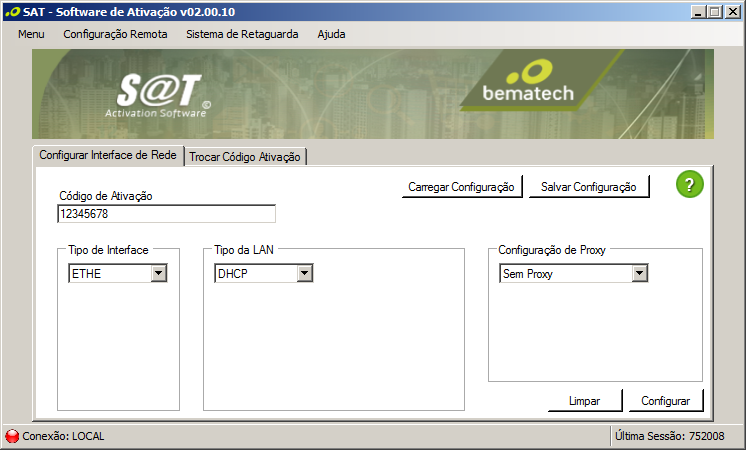The image size is (746, 450).
Task: Open the Tipo da LAN DHCP dropdown
Action: [x=264, y=274]
